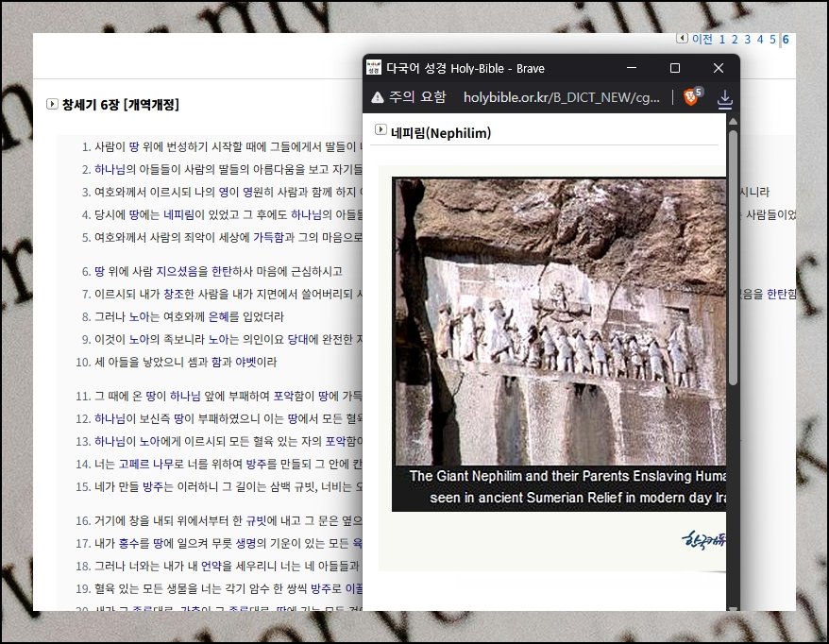Screen dimensions: 829x644
Task: Click the 함 link in verse 10
Action: pyautogui.click(x=216, y=363)
